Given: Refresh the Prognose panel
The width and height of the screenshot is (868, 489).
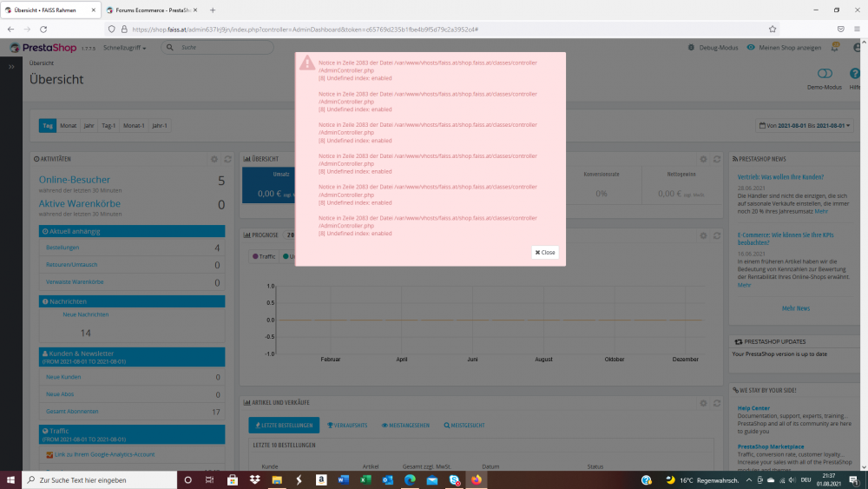Looking at the screenshot, I should click(717, 235).
